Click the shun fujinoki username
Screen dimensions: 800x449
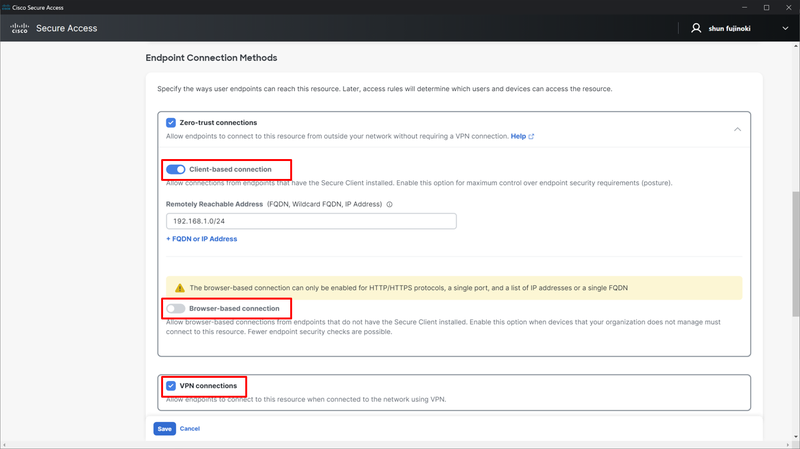729,29
